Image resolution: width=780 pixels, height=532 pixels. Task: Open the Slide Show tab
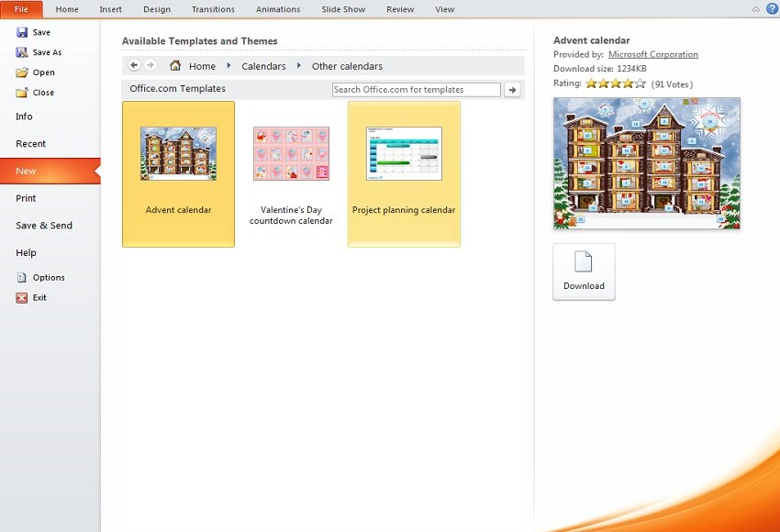[343, 9]
